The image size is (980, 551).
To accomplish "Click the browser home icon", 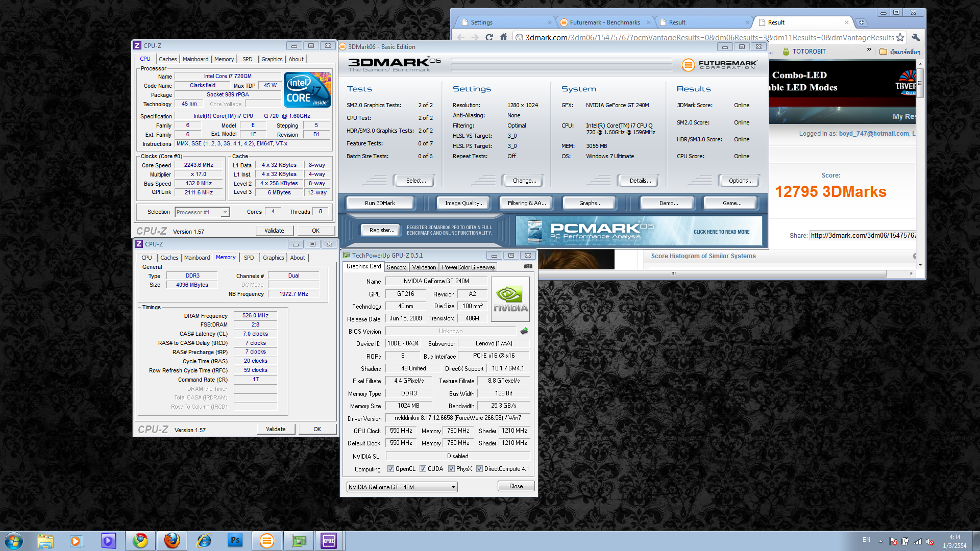I will (503, 37).
